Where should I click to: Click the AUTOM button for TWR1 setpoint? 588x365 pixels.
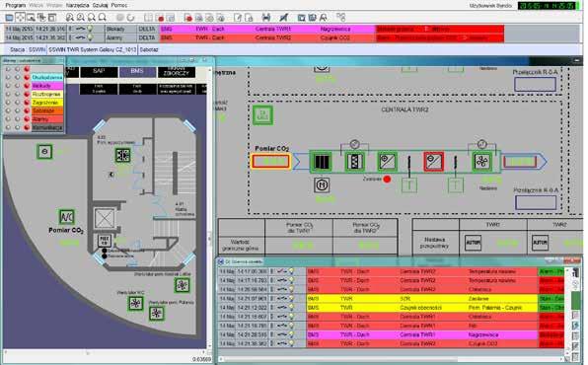pos(473,243)
